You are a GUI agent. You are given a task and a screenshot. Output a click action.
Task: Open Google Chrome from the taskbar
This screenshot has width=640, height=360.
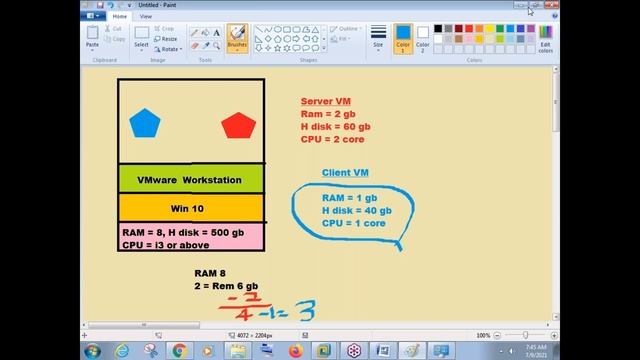pos(179,351)
